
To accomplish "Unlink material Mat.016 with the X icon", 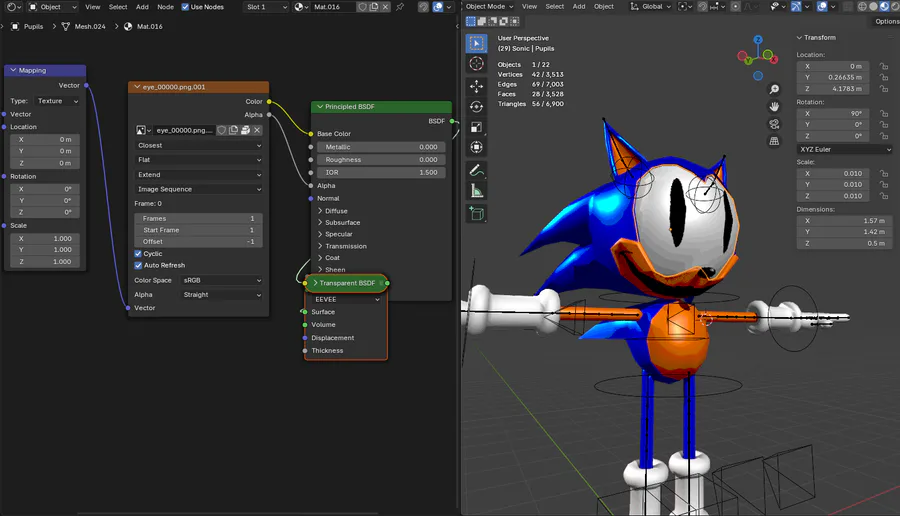I will coord(386,7).
